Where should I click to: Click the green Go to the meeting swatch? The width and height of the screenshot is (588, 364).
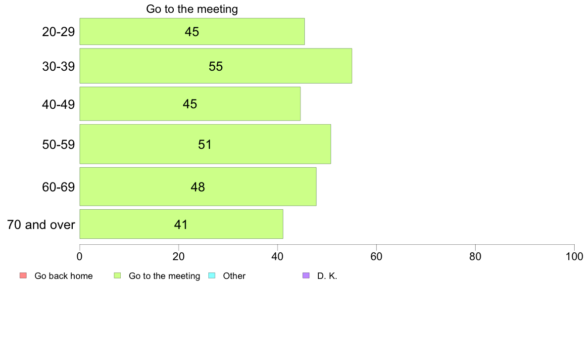pos(117,275)
